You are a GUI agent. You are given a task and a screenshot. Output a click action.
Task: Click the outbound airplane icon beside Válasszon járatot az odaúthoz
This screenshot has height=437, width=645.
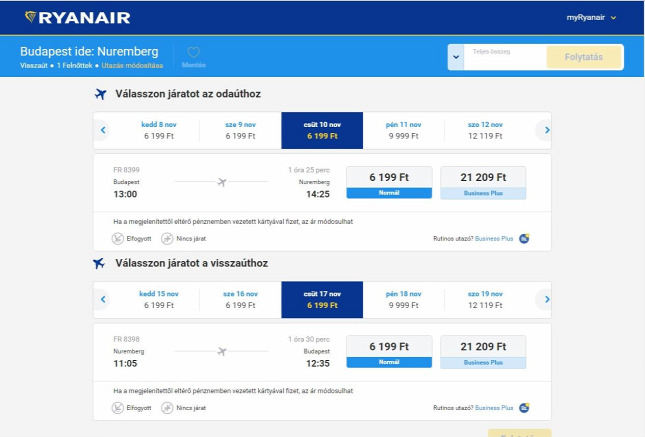[100, 94]
